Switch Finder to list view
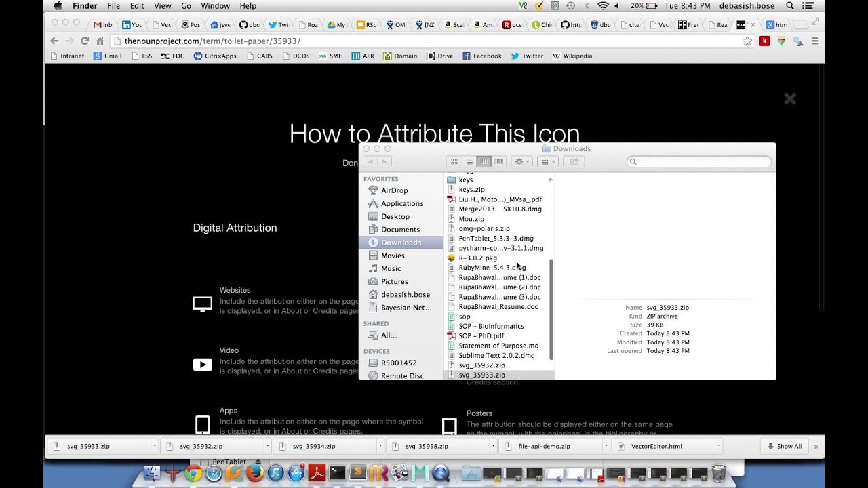This screenshot has width=868, height=488. pyautogui.click(x=469, y=161)
